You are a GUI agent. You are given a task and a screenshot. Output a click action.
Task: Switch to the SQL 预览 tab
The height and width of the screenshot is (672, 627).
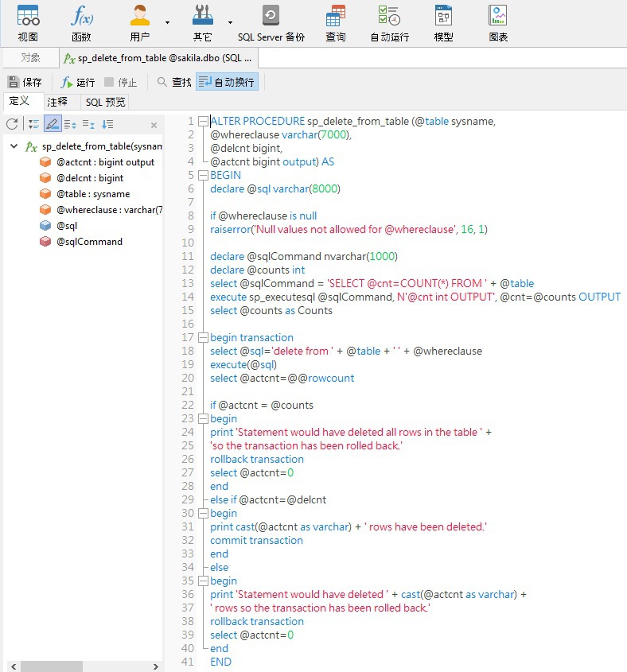(x=105, y=102)
